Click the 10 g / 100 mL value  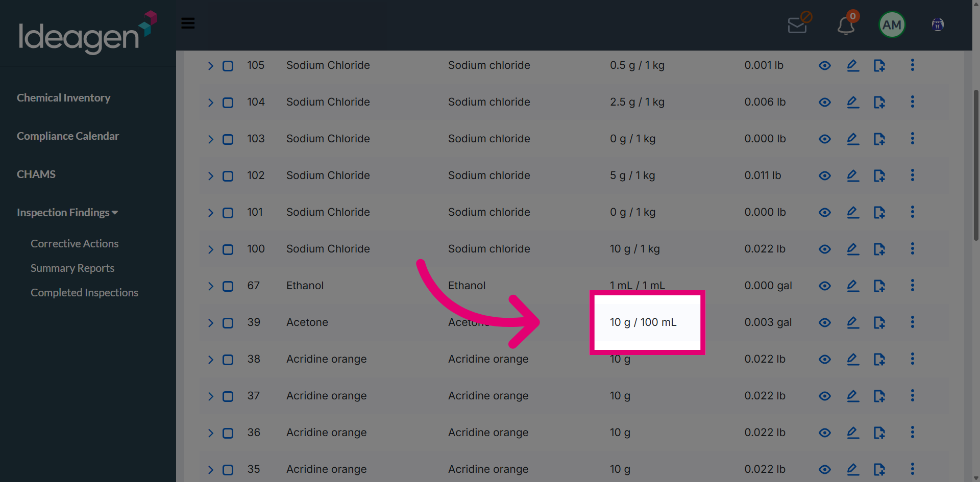tap(643, 322)
